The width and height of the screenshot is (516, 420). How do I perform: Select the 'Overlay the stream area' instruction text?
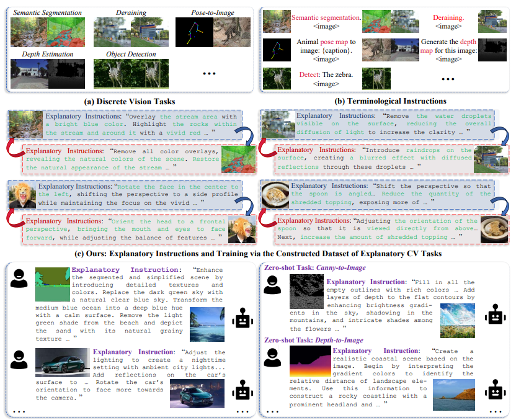tap(141, 125)
